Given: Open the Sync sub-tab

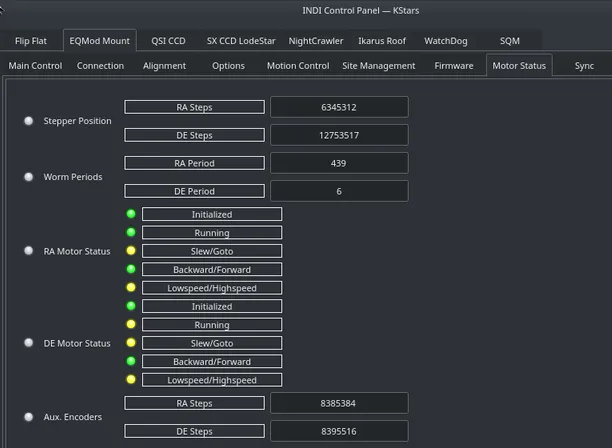Looking at the screenshot, I should tap(584, 66).
